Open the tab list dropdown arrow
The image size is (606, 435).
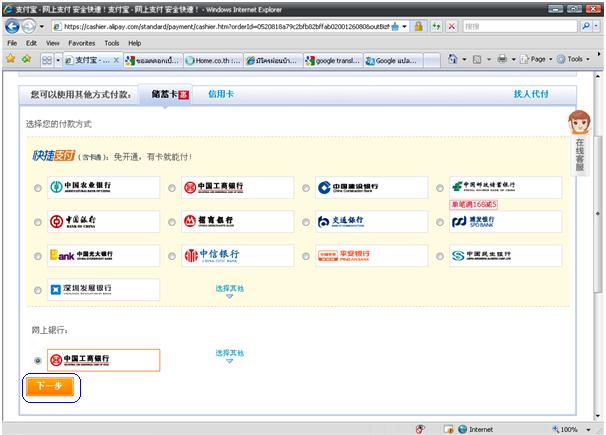click(x=58, y=61)
